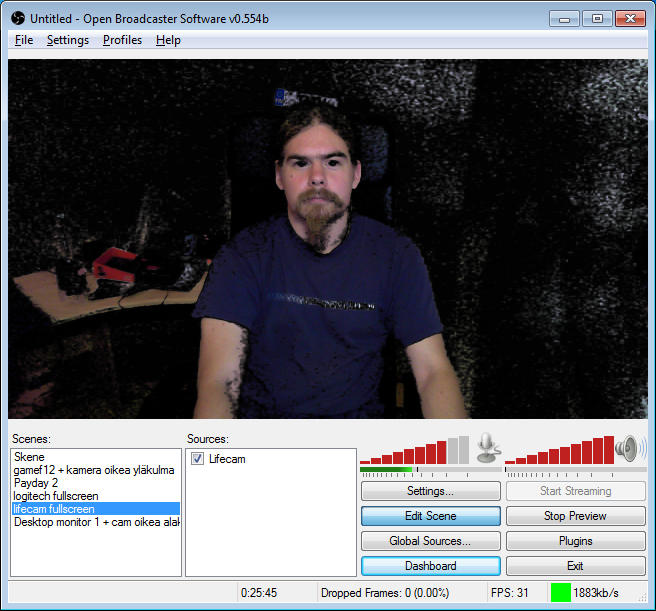656x611 pixels.
Task: Click the Exit button
Action: (x=575, y=566)
